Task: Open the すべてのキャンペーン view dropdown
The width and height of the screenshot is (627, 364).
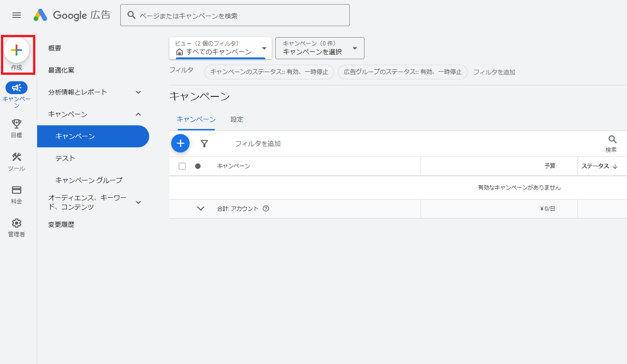Action: click(220, 48)
